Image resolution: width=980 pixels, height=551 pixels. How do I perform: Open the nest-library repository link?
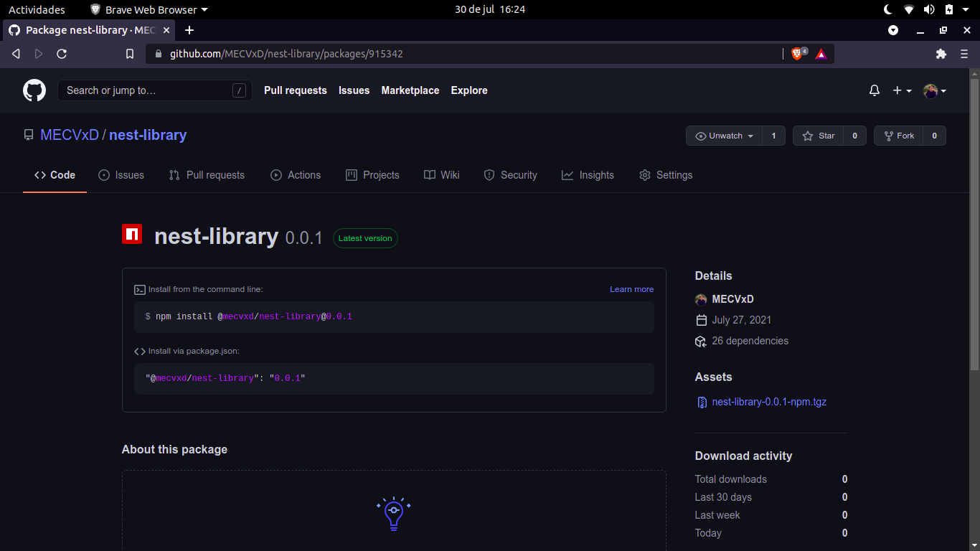coord(148,135)
